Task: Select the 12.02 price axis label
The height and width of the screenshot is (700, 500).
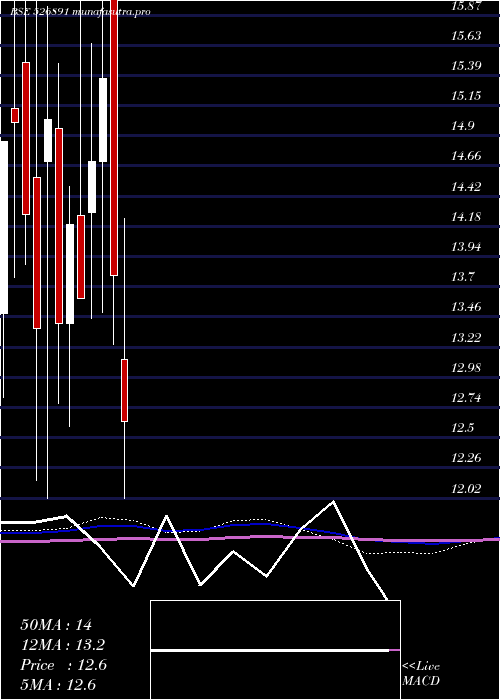Action: point(466,488)
